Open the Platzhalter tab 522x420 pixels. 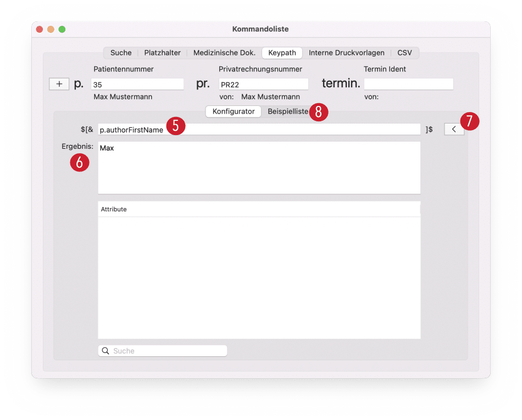pos(163,53)
